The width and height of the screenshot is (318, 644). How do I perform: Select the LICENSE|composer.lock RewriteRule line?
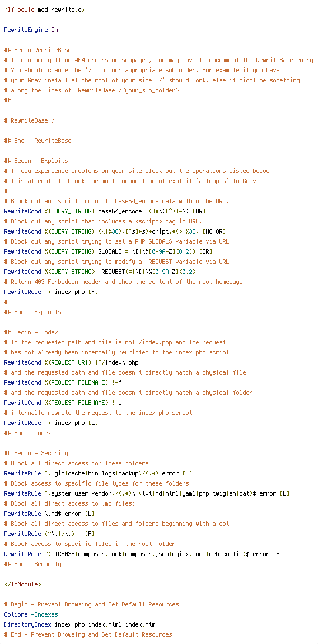[143, 554]
